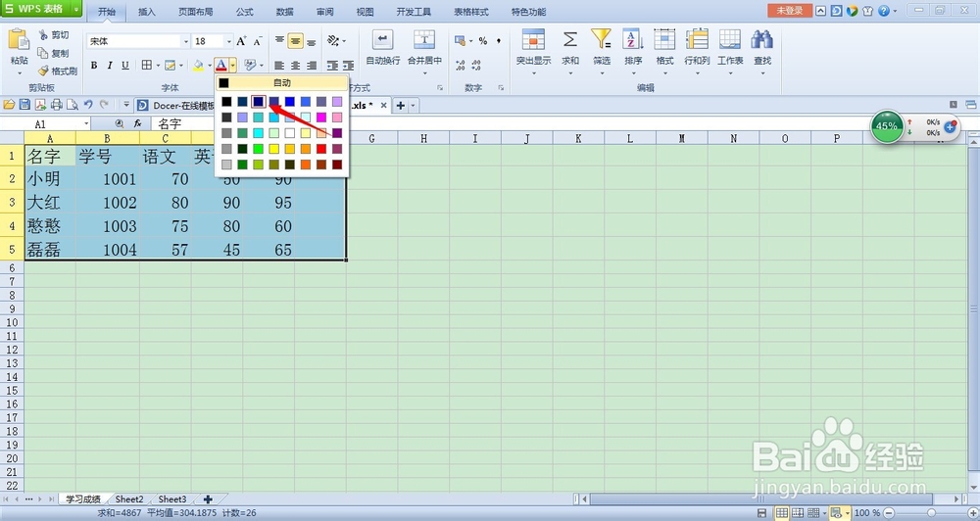Toggle percent number style

coord(482,41)
